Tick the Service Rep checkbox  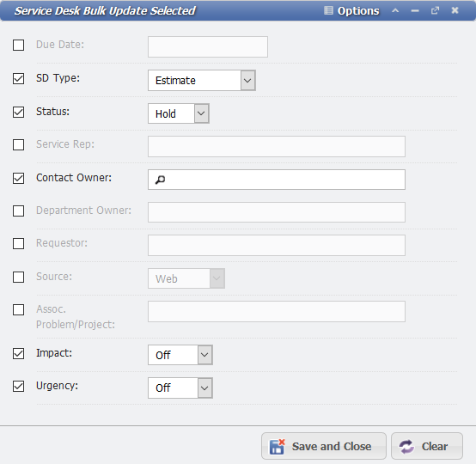(x=19, y=144)
